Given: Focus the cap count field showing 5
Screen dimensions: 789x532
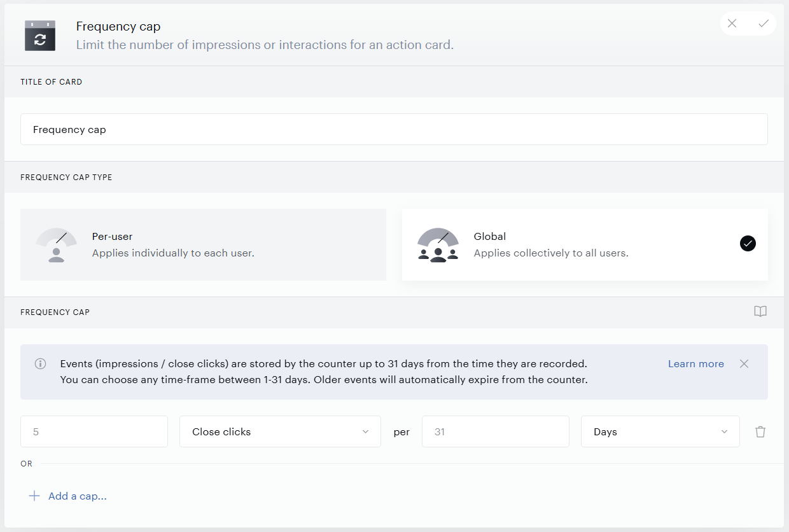Looking at the screenshot, I should tap(94, 431).
